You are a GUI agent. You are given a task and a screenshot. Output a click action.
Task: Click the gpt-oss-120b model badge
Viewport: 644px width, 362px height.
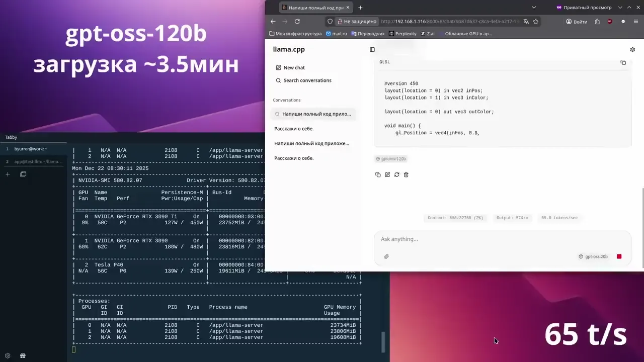[391, 159]
